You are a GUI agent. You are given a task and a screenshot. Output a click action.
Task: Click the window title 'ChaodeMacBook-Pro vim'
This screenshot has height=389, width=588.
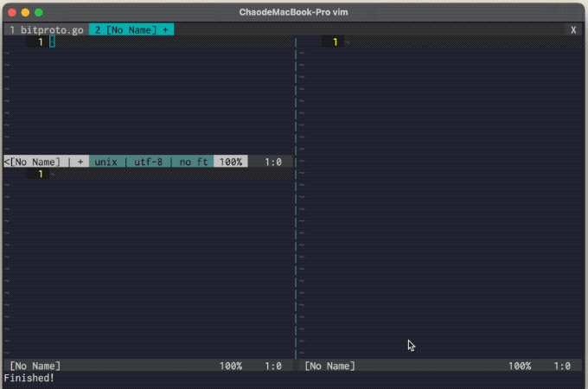click(x=293, y=12)
